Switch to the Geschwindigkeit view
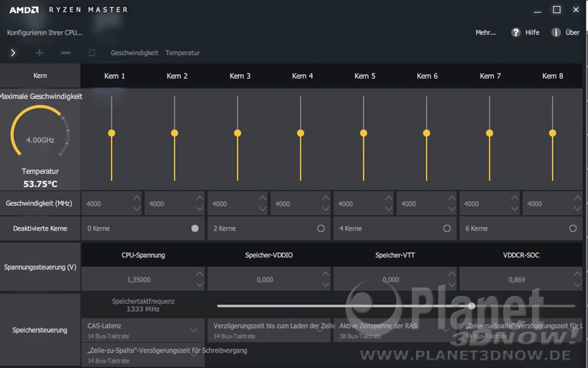Screen dimensions: 588x368 pyautogui.click(x=135, y=53)
